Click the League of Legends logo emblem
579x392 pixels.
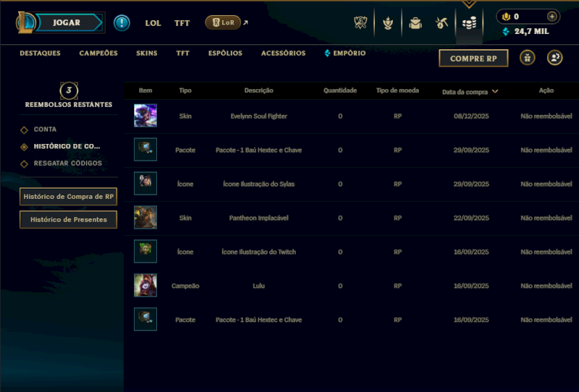[x=25, y=22]
